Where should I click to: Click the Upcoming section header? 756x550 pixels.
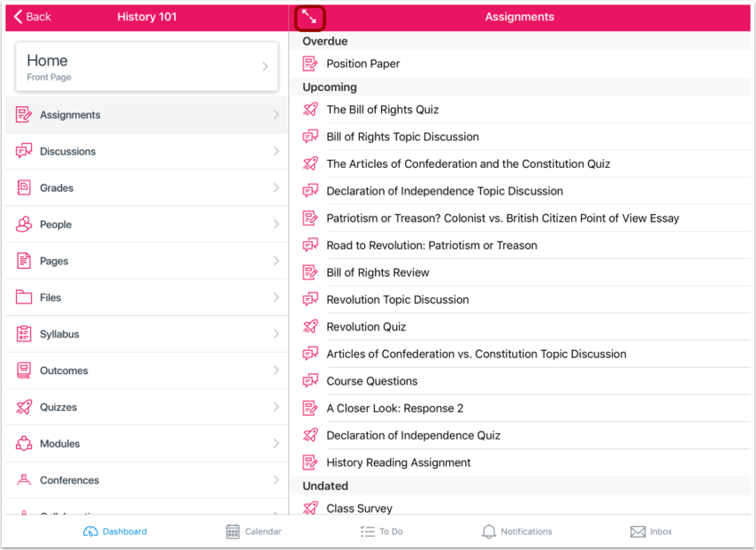point(520,87)
